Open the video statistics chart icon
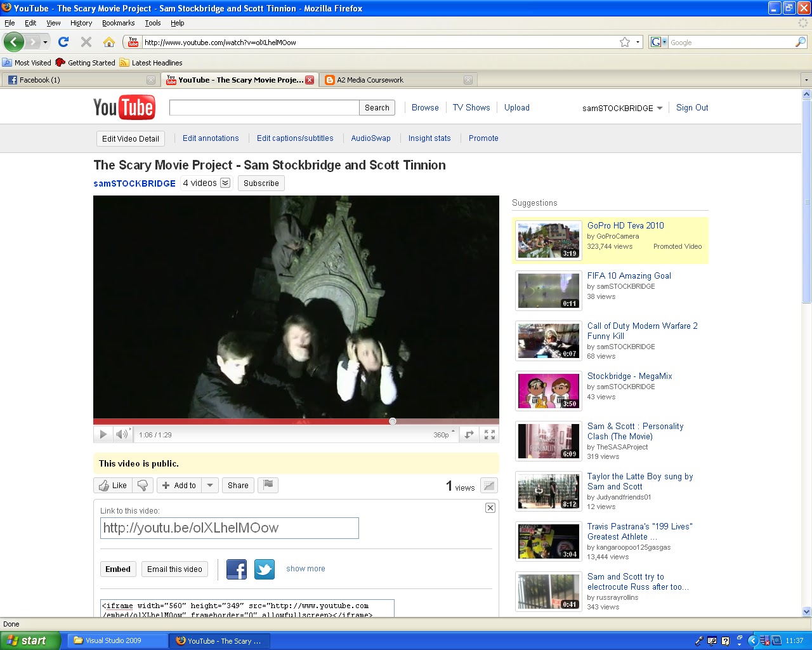 [489, 486]
